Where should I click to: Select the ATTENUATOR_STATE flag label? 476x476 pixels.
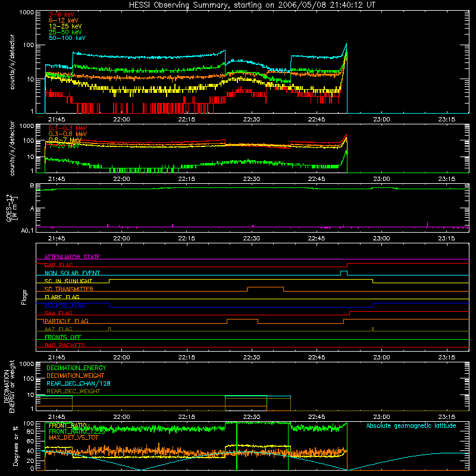click(x=72, y=257)
